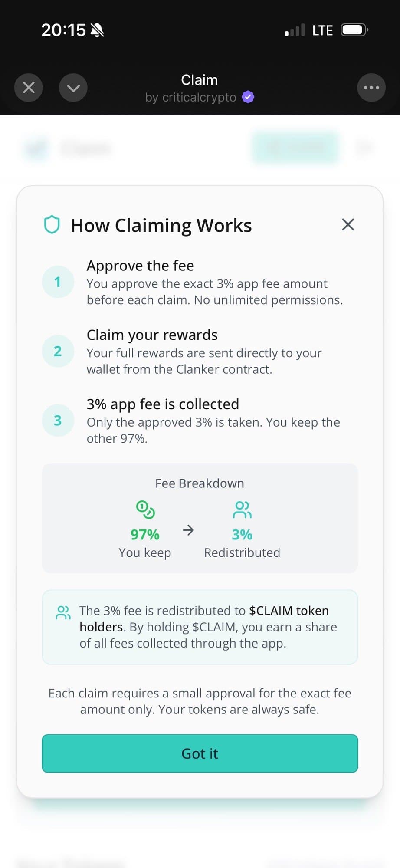Screen dimensions: 400x868
Task: Click the shield icon beside the dialog title
Action: click(52, 225)
